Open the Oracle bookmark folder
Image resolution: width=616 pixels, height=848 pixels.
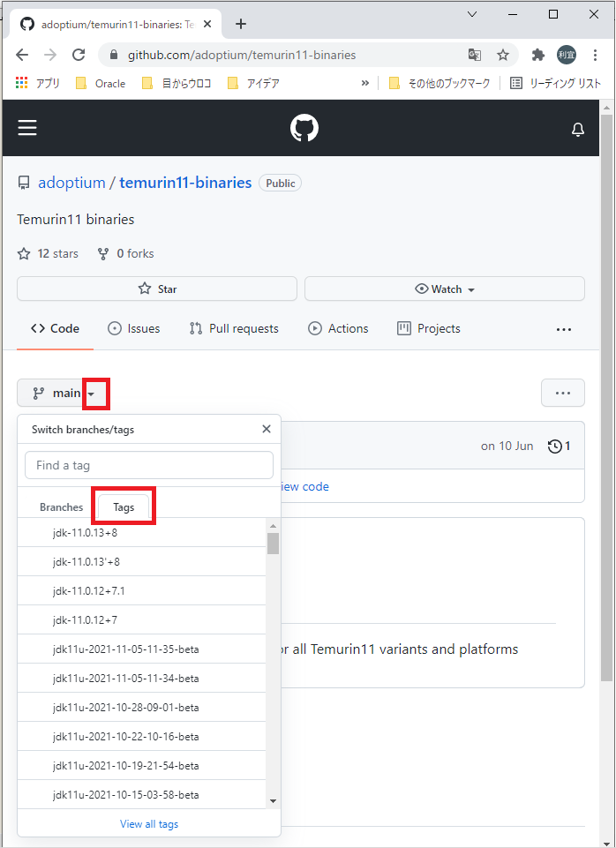point(101,83)
